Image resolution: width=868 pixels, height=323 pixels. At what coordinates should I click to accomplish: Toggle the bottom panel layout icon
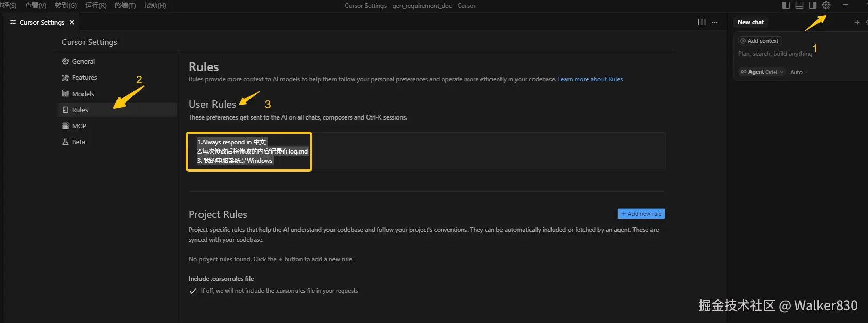(799, 5)
